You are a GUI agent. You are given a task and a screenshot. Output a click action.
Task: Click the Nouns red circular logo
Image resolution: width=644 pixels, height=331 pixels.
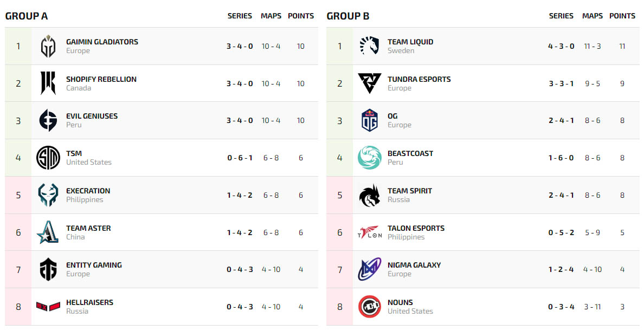click(370, 307)
